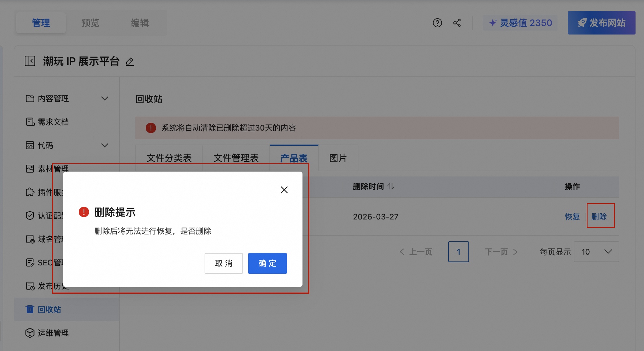Viewport: 644px width, 351px height.
Task: Sort the table by 删除时间
Action: point(374,186)
